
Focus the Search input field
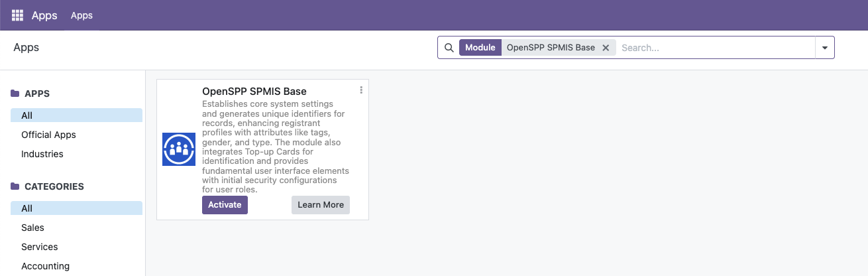(x=716, y=48)
